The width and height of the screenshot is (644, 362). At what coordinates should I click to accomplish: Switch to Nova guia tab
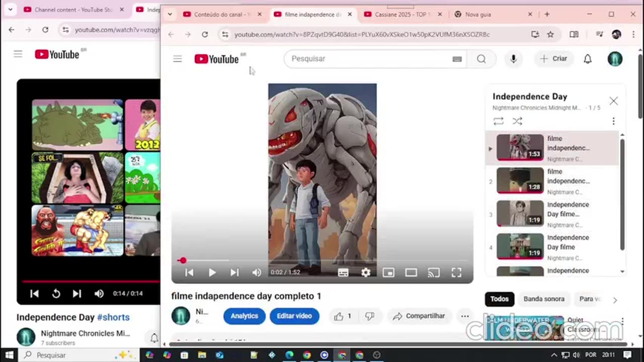pos(493,15)
